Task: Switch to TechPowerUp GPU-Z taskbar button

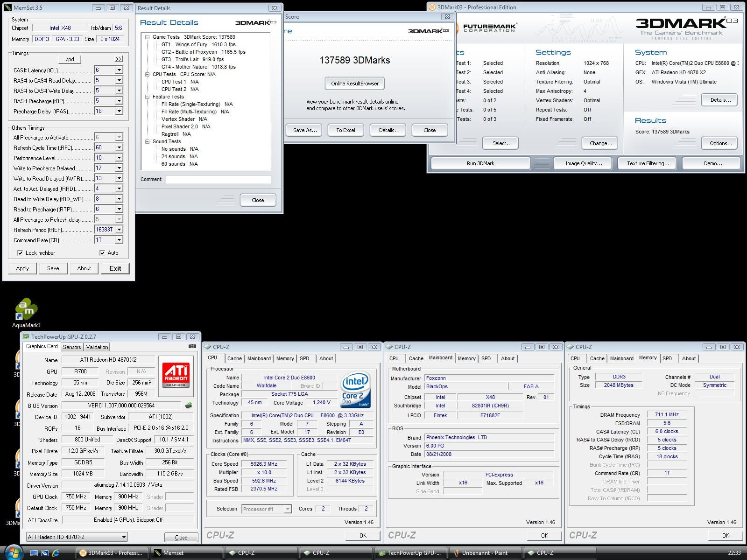Action: tap(410, 553)
